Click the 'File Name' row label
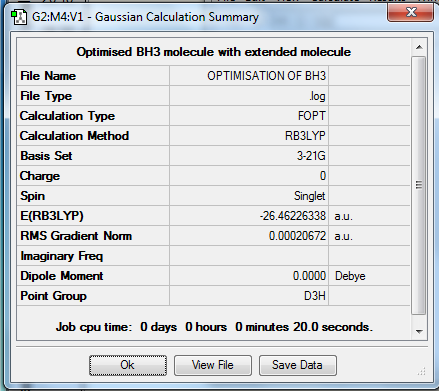The height and width of the screenshot is (391, 439). pyautogui.click(x=48, y=76)
